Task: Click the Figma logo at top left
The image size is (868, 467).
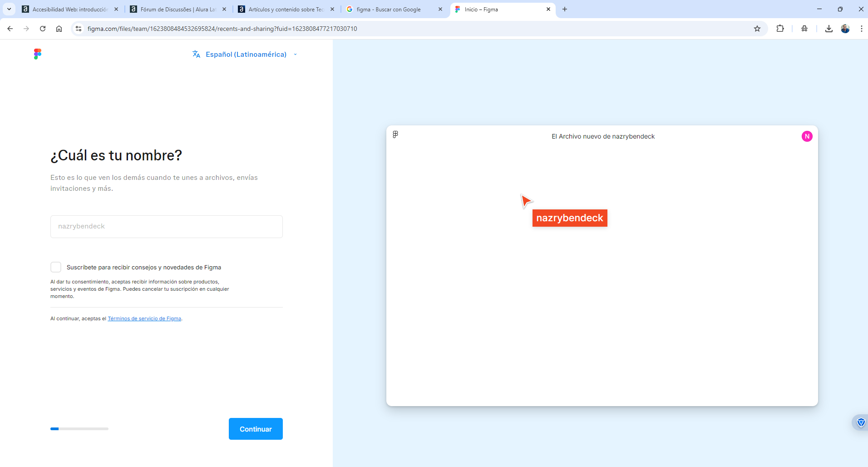Action: coord(38,54)
